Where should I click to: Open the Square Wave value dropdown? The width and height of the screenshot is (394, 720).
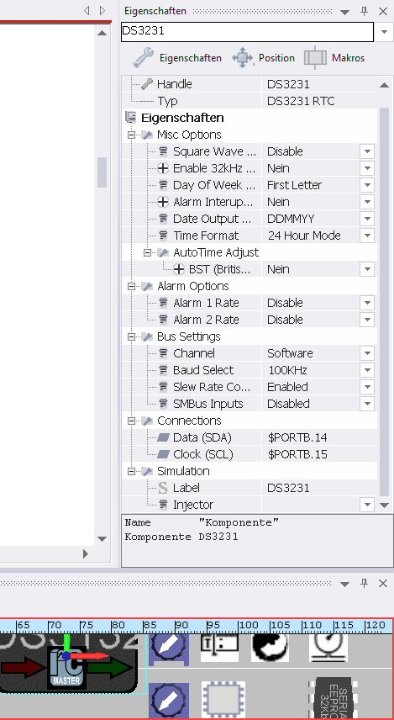click(367, 152)
